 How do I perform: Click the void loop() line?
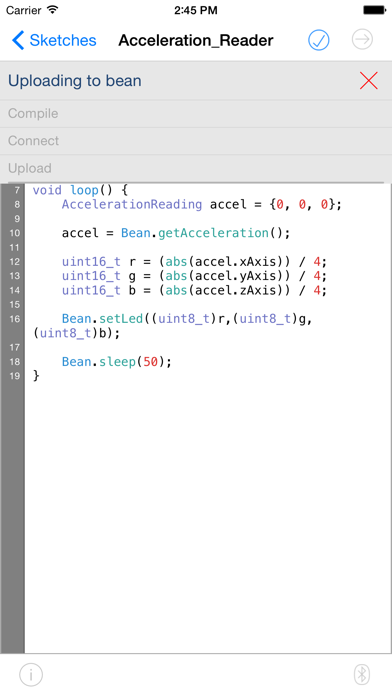click(x=80, y=190)
